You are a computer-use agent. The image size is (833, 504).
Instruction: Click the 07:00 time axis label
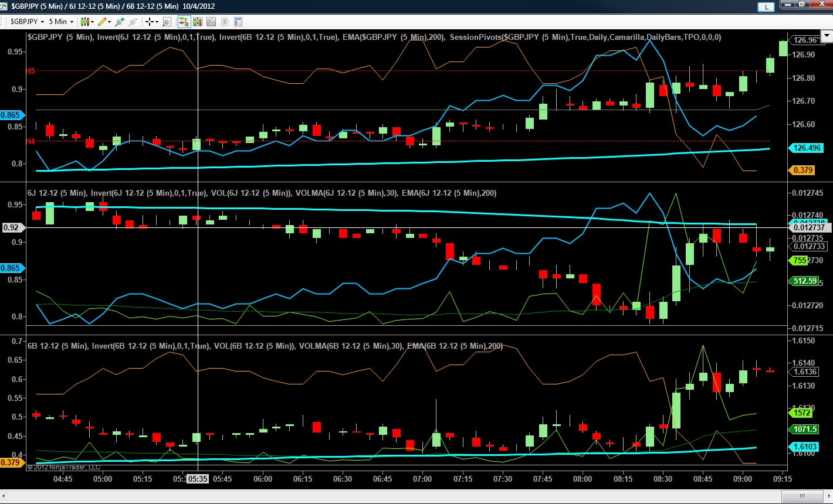[x=422, y=479]
